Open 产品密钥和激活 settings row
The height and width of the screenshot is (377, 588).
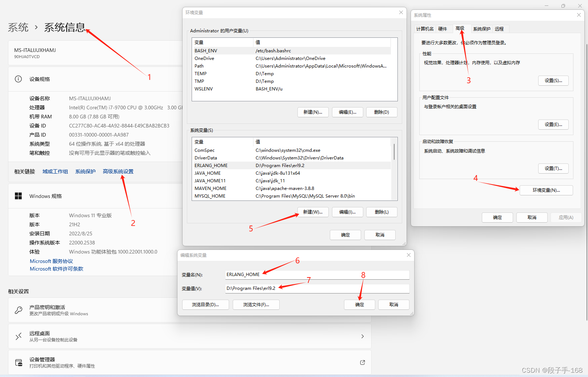click(x=190, y=310)
